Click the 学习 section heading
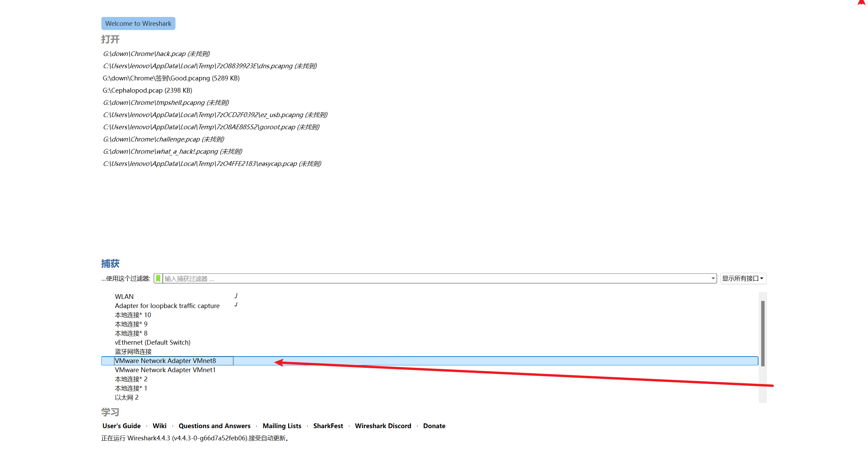Screen dimensions: 868x459 (x=110, y=412)
